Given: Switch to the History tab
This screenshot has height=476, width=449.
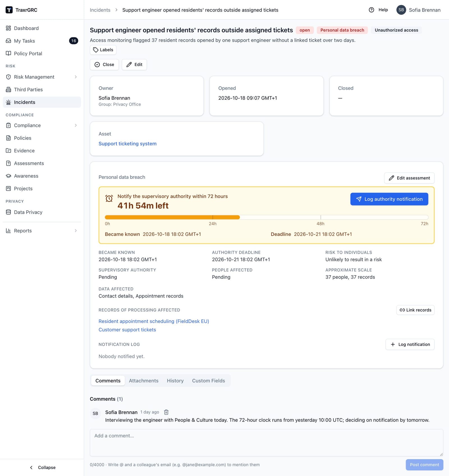Looking at the screenshot, I should [x=175, y=381].
